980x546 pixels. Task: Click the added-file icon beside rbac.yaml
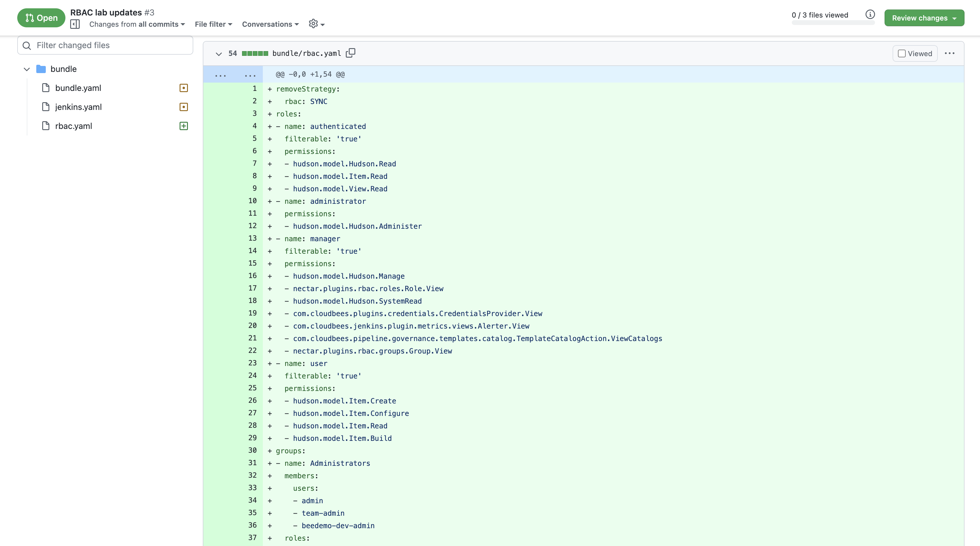pos(183,126)
